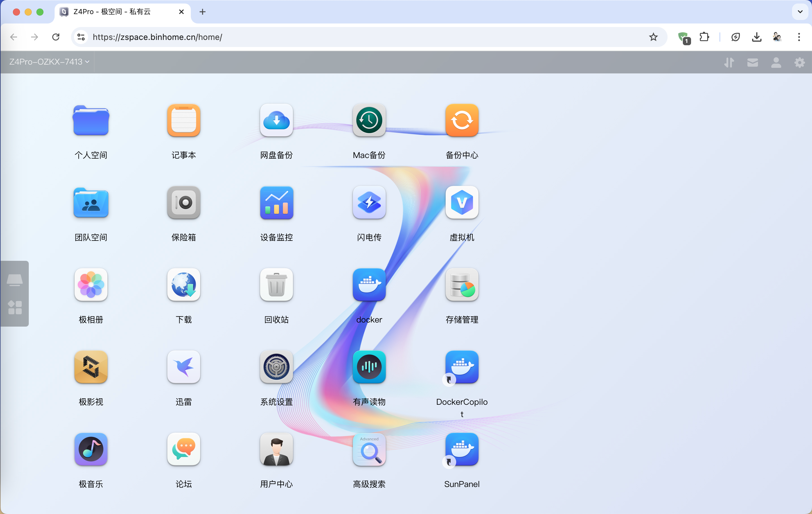Open the 个人空间 personal space folder

point(91,120)
